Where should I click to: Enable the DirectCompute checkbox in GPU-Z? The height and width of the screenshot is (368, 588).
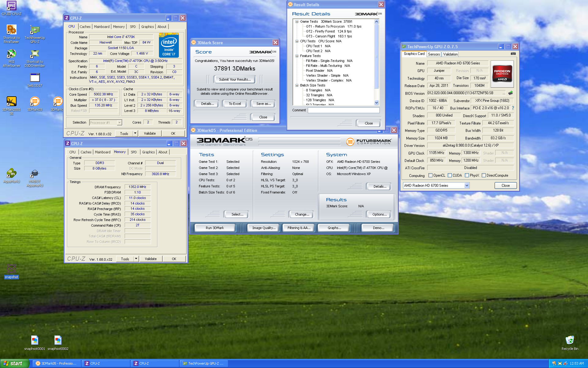484,175
